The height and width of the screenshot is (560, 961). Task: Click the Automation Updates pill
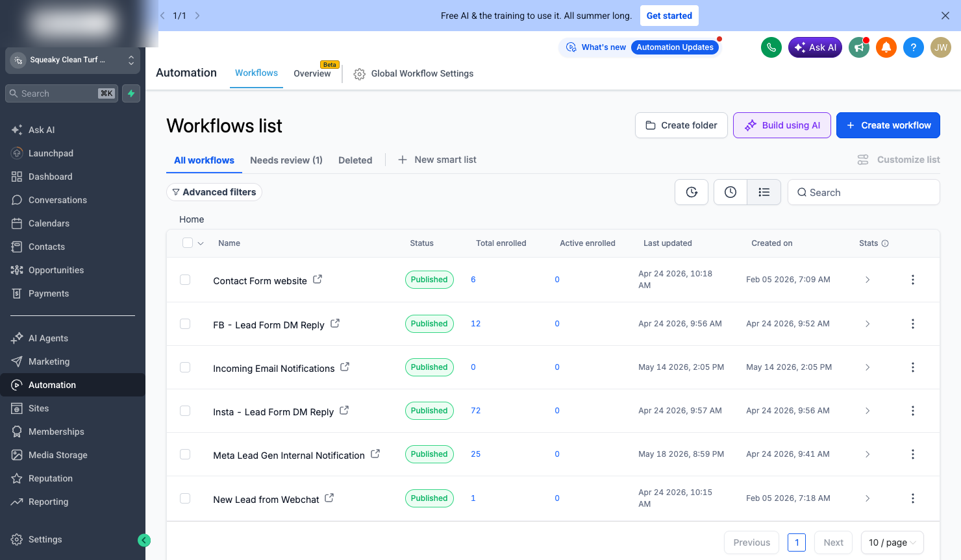click(675, 47)
